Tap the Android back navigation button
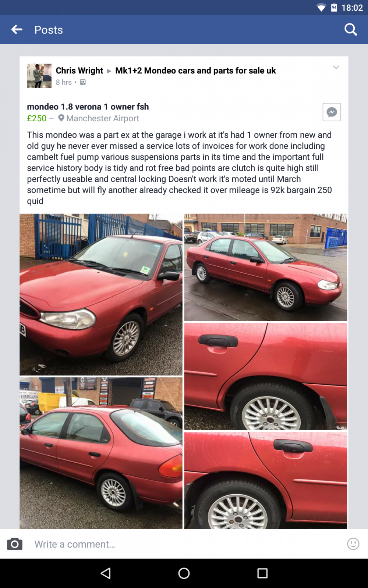The height and width of the screenshot is (588, 368). [106, 573]
